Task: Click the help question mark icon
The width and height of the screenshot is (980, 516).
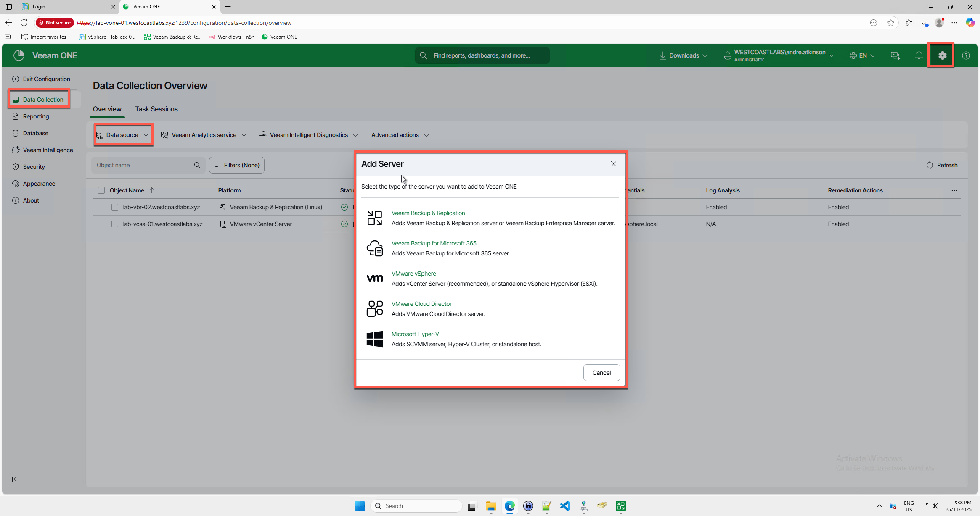Action: 966,55
